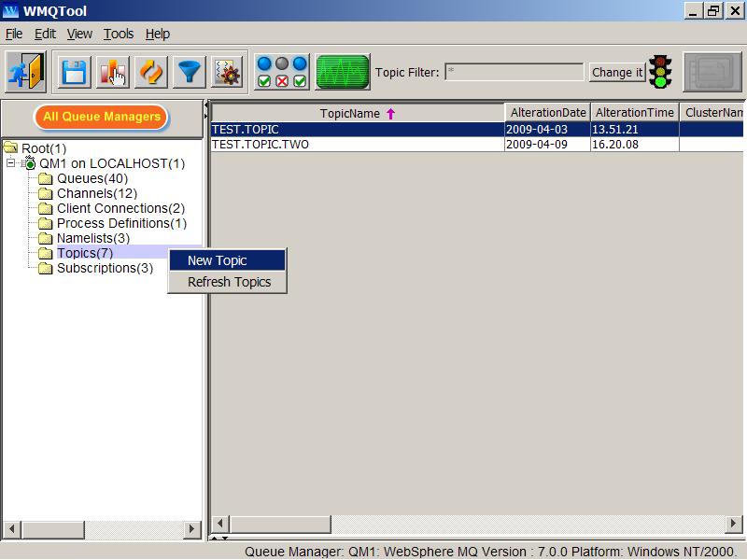The width and height of the screenshot is (747, 560).
Task: Open the Edit menu
Action: click(45, 34)
